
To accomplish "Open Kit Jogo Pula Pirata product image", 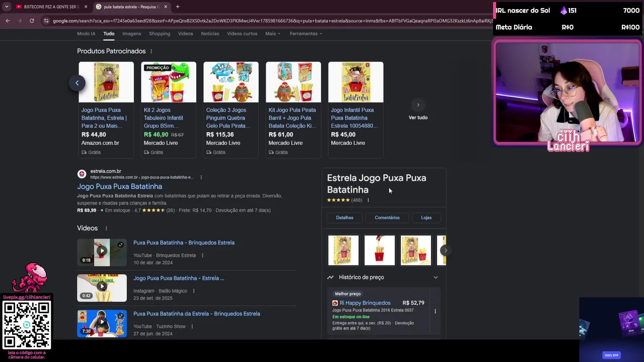I will point(293,82).
